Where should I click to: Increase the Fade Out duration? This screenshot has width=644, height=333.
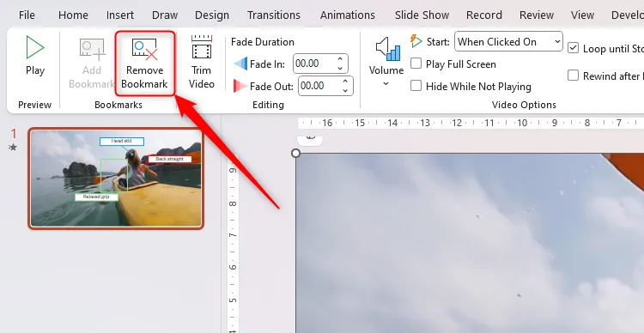(345, 82)
